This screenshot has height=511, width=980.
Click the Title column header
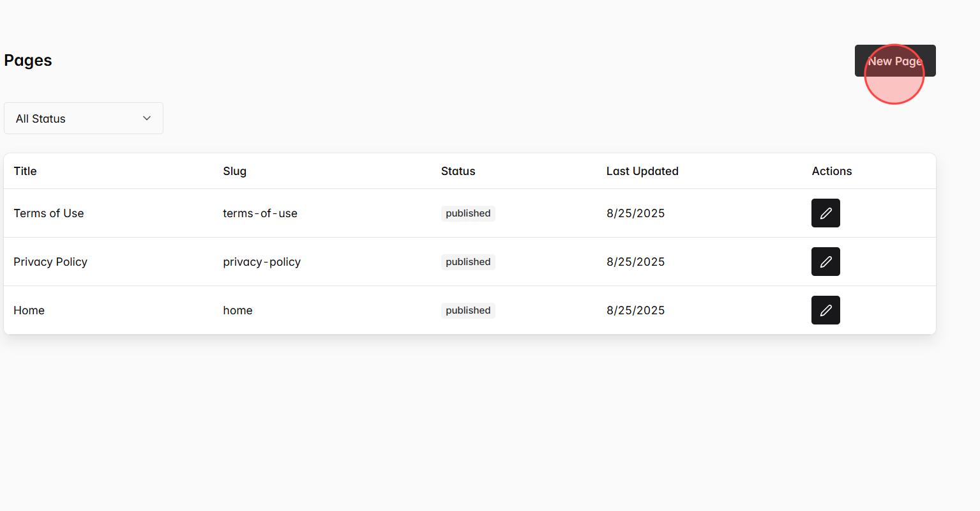pyautogui.click(x=25, y=171)
